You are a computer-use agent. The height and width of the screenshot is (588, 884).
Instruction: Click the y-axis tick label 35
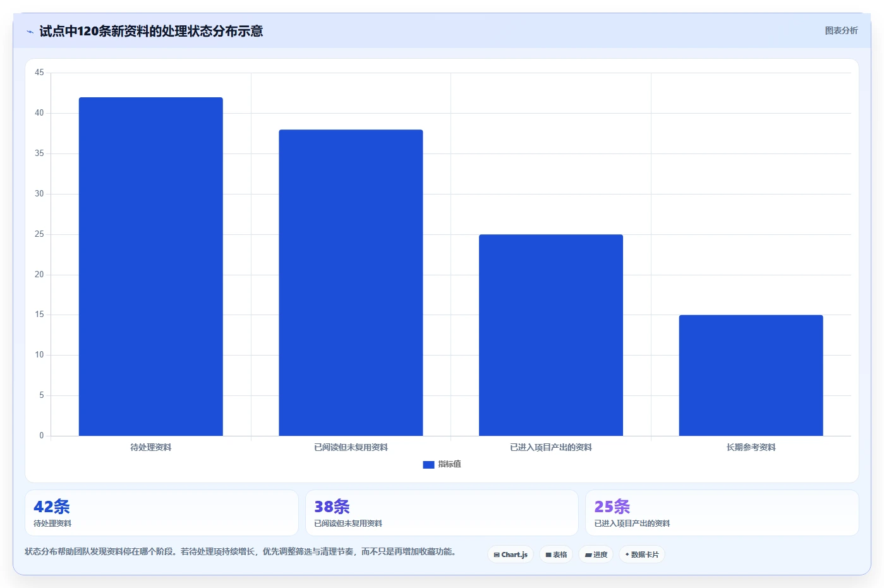tap(39, 153)
